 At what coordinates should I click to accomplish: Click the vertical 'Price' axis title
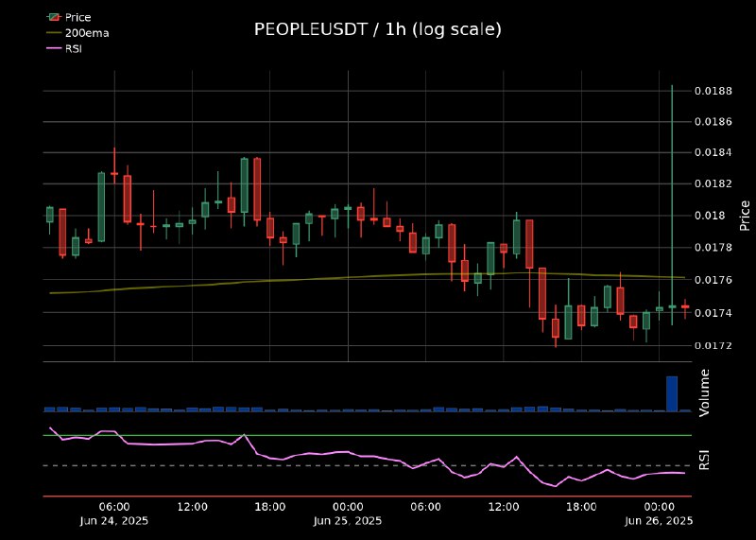click(745, 216)
